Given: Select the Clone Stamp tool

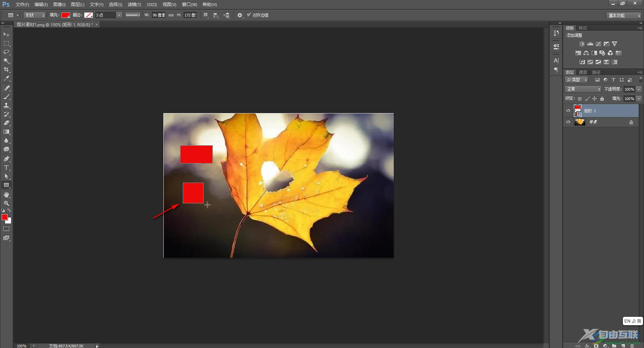Looking at the screenshot, I should pyautogui.click(x=6, y=105).
